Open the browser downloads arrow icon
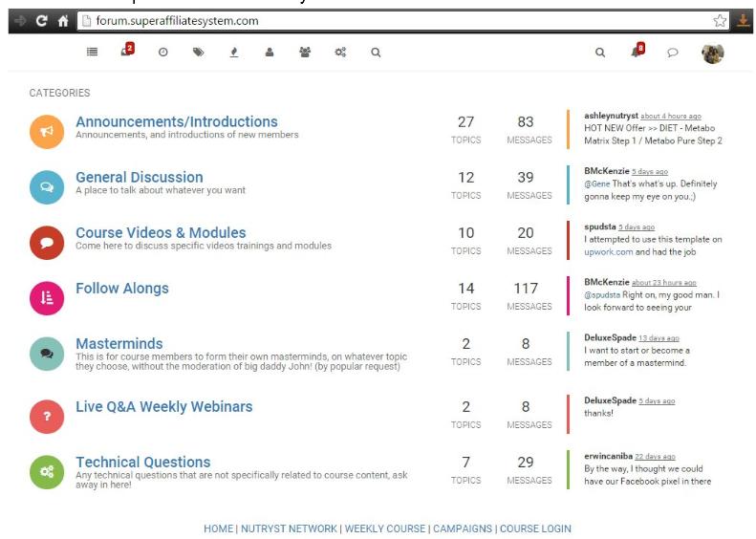Viewport: 756px width, 539px height. point(743,21)
